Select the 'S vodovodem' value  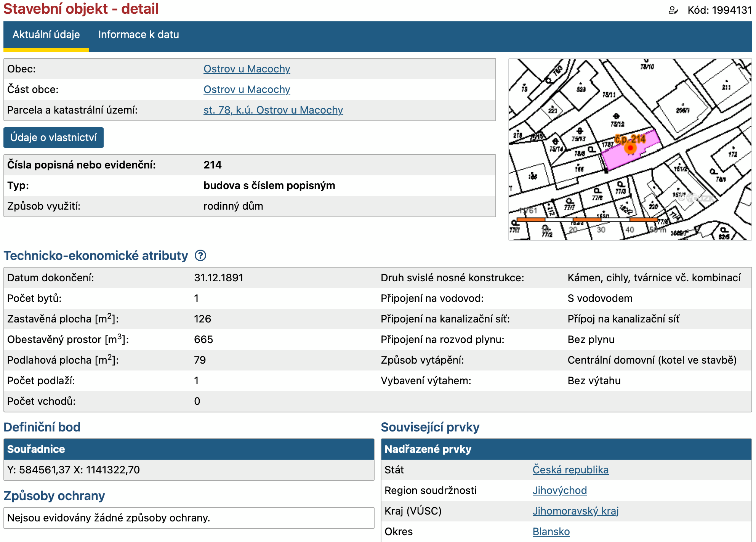pyautogui.click(x=600, y=298)
